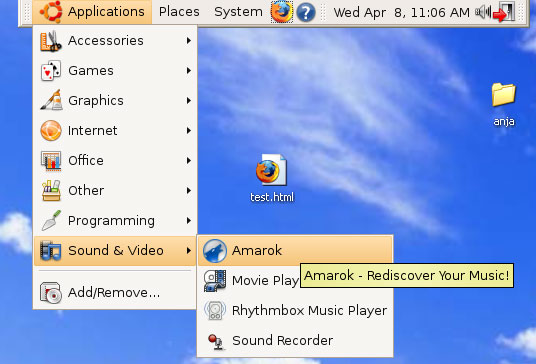536x364 pixels.
Task: Open the Programming submenu
Action: click(x=115, y=220)
